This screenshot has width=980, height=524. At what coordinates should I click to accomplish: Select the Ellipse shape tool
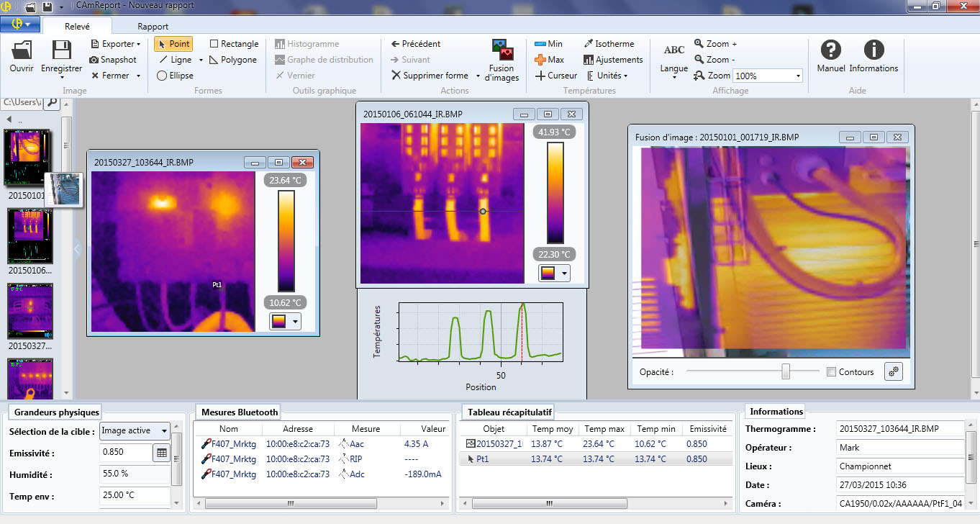[x=175, y=76]
